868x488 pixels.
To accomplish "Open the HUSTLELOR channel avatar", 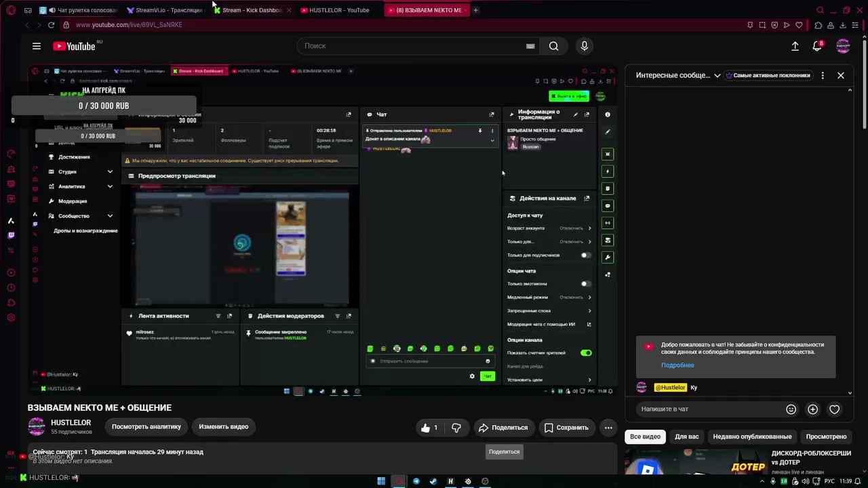I will (x=37, y=427).
